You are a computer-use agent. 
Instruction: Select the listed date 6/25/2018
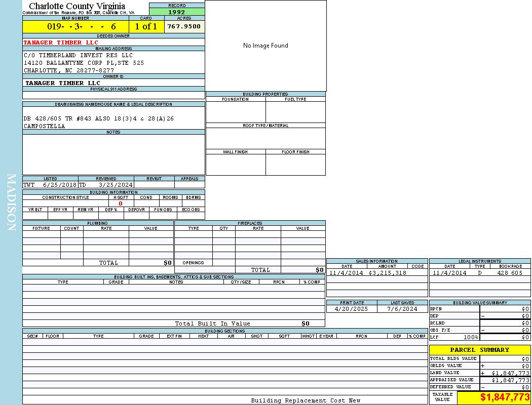pos(59,185)
